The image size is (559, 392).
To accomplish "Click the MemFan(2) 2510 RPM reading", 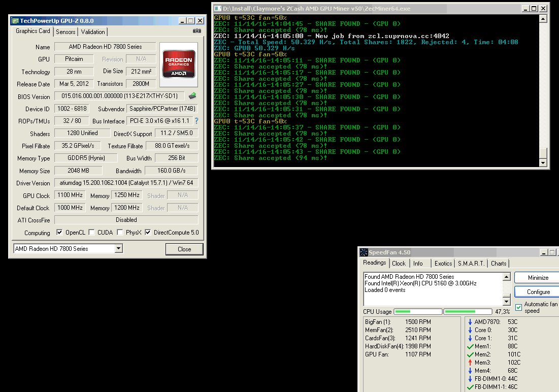I will (398, 330).
